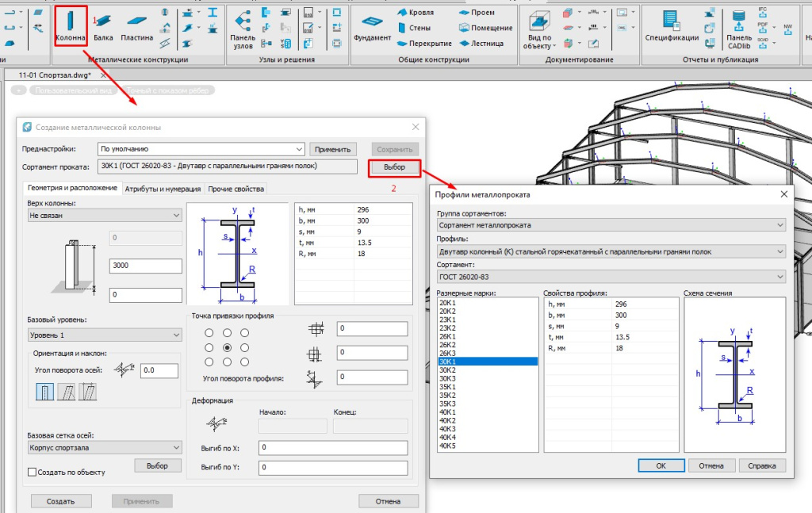This screenshot has width=812, height=513.
Task: Select the Фундамент foundation tool
Action: [x=372, y=24]
